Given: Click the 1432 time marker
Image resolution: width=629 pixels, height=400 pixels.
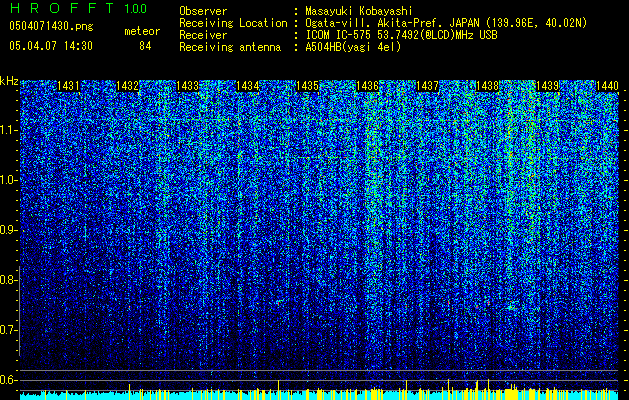Looking at the screenshot, I should pos(128,86).
